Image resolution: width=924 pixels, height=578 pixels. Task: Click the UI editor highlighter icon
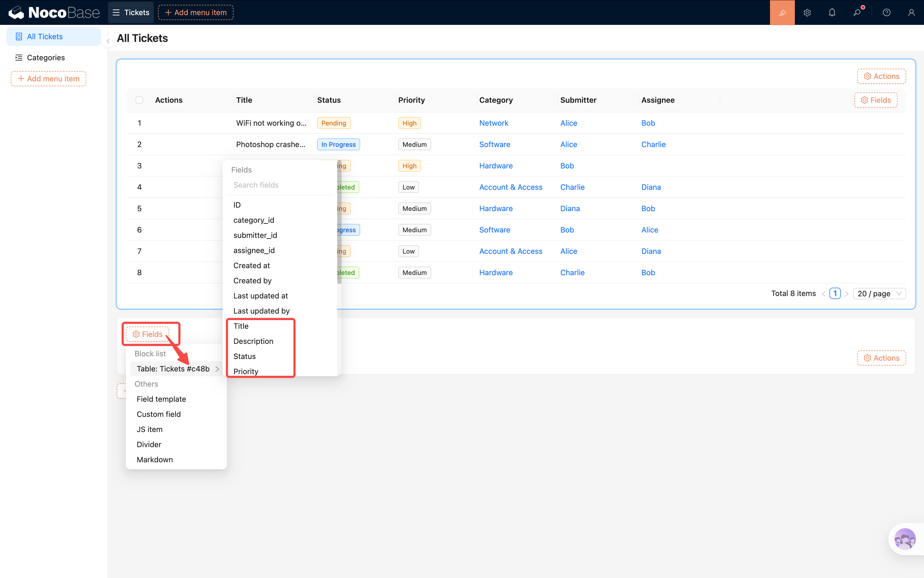[x=782, y=13]
